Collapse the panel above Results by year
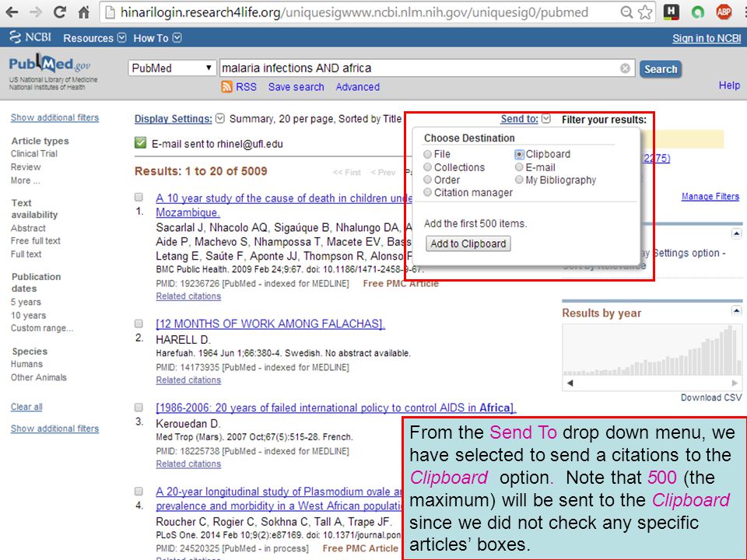The width and height of the screenshot is (747, 560). (x=737, y=234)
